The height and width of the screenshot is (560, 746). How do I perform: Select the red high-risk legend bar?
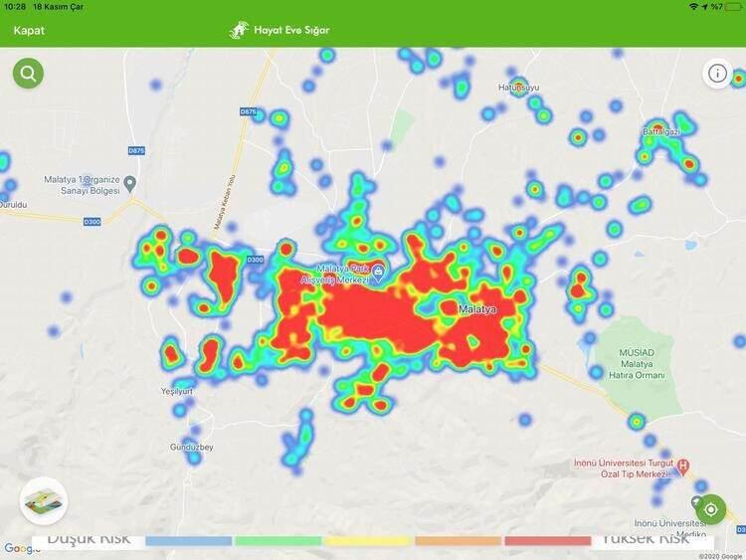tap(548, 541)
